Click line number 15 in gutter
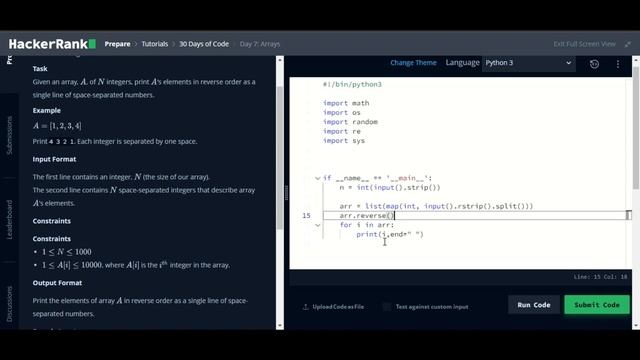 pyautogui.click(x=306, y=216)
